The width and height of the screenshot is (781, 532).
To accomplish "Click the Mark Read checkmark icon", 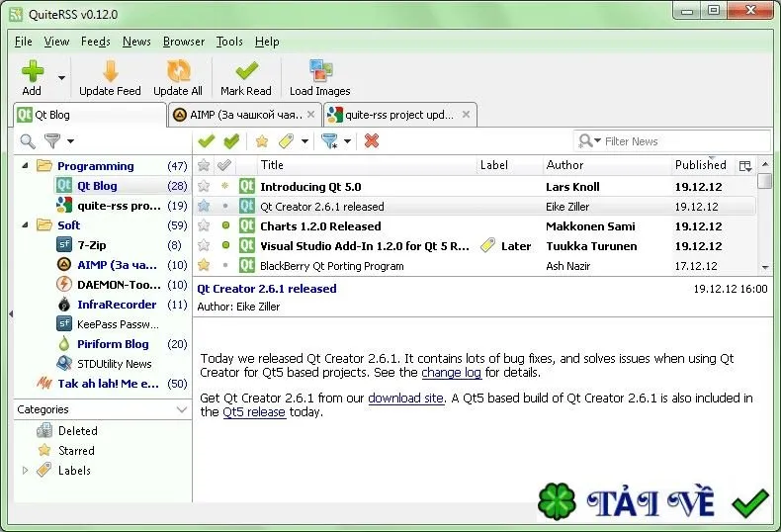I will (x=246, y=71).
